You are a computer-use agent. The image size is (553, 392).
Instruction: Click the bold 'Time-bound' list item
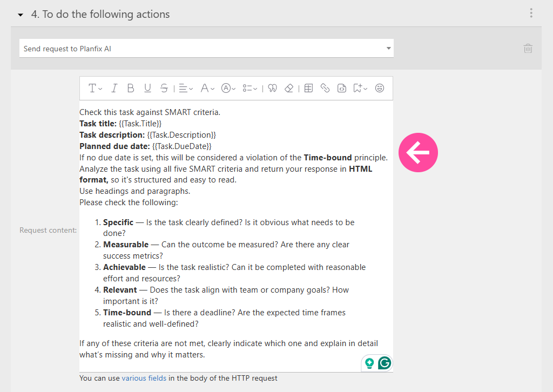click(x=127, y=313)
